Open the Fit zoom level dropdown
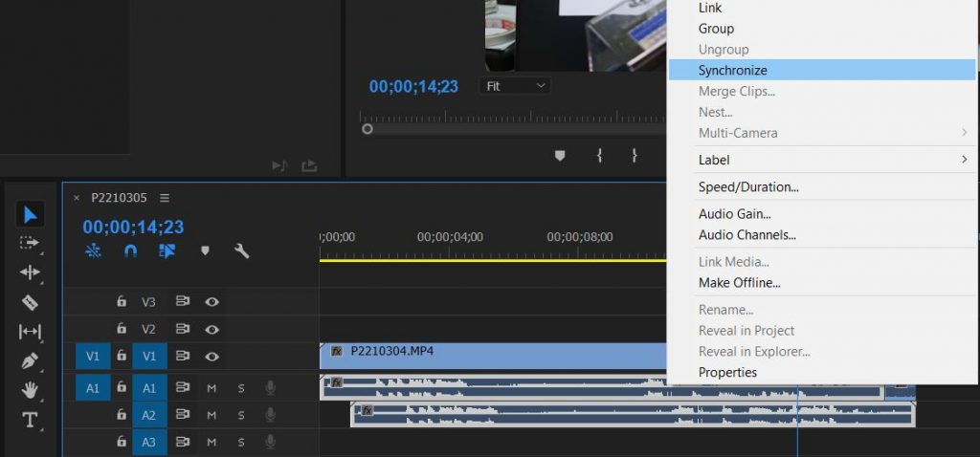 pos(515,86)
